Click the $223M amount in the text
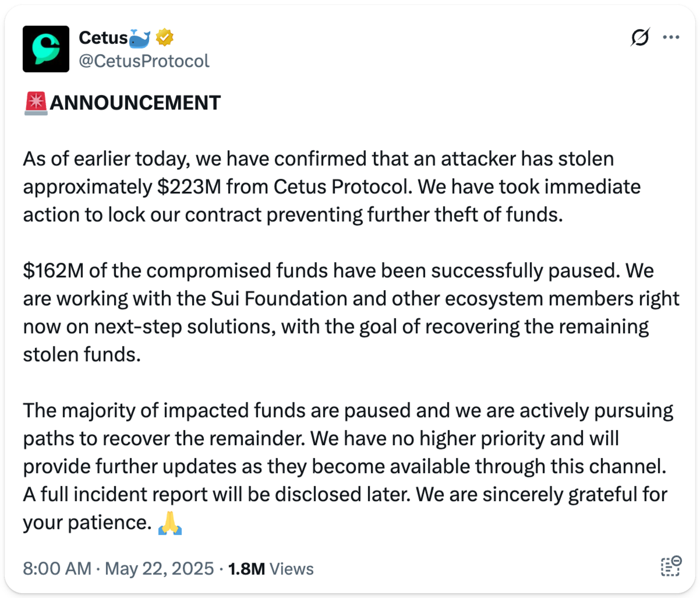This screenshot has height=598, width=700. (189, 187)
